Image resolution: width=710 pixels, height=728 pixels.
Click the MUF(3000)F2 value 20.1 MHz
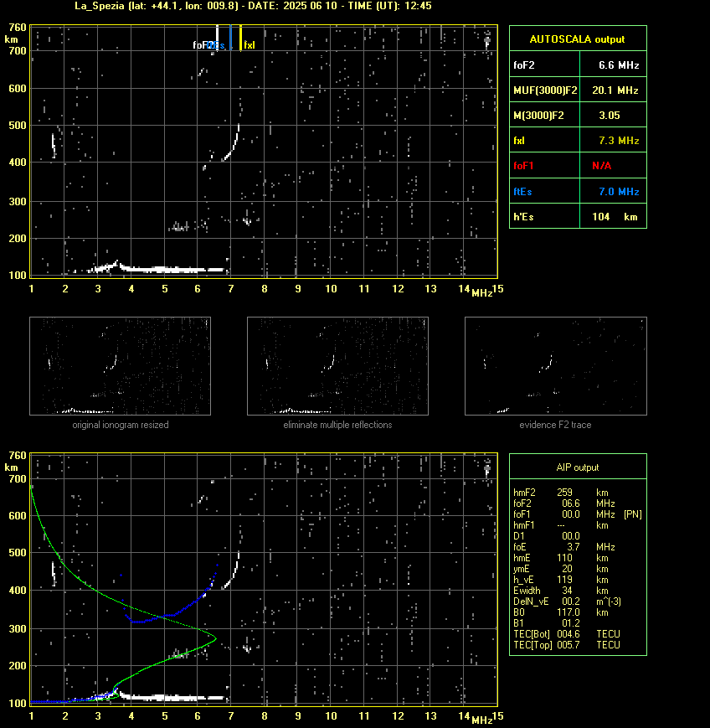(x=615, y=90)
